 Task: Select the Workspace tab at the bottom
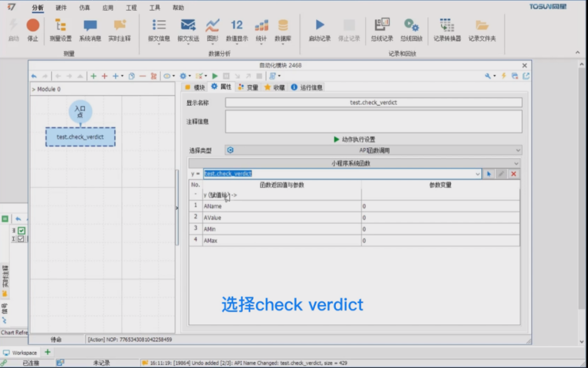(20, 352)
